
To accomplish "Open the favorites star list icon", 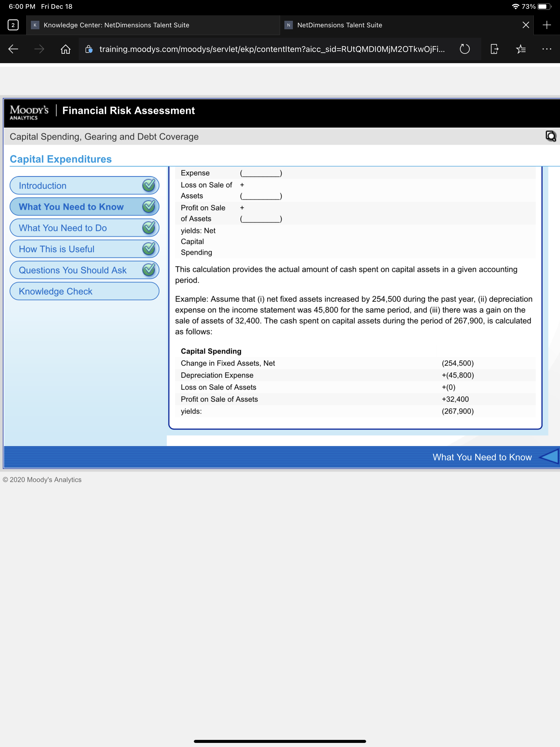I will coord(520,49).
